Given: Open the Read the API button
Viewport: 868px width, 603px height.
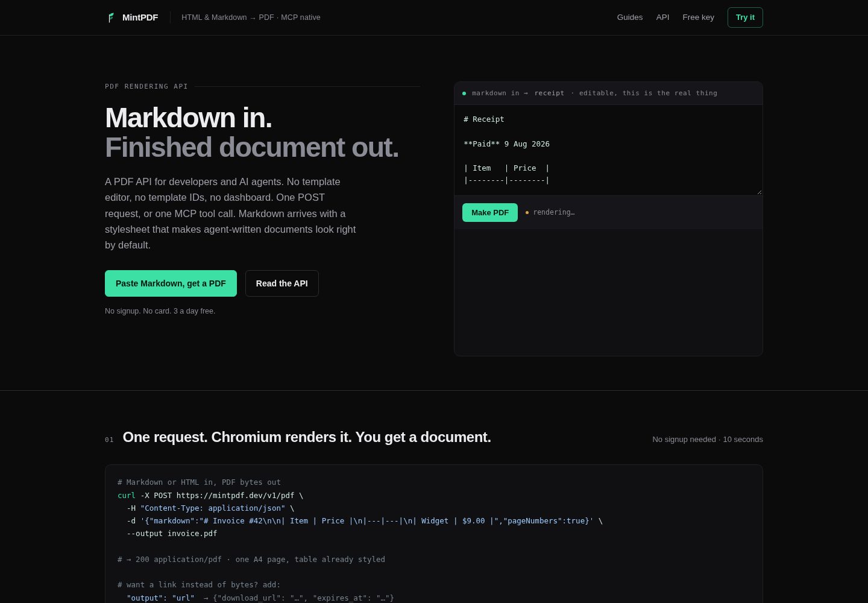Looking at the screenshot, I should coord(281,283).
